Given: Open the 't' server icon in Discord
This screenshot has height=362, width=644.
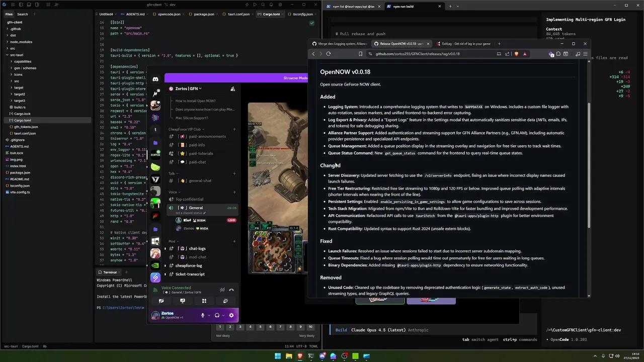Looking at the screenshot, I should coord(155,130).
